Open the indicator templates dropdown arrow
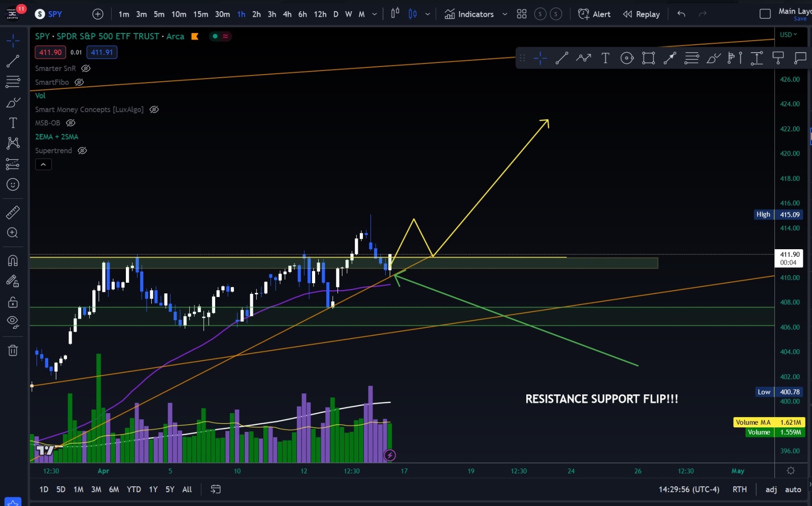Viewport: 812px width, 506px height. pyautogui.click(x=504, y=14)
